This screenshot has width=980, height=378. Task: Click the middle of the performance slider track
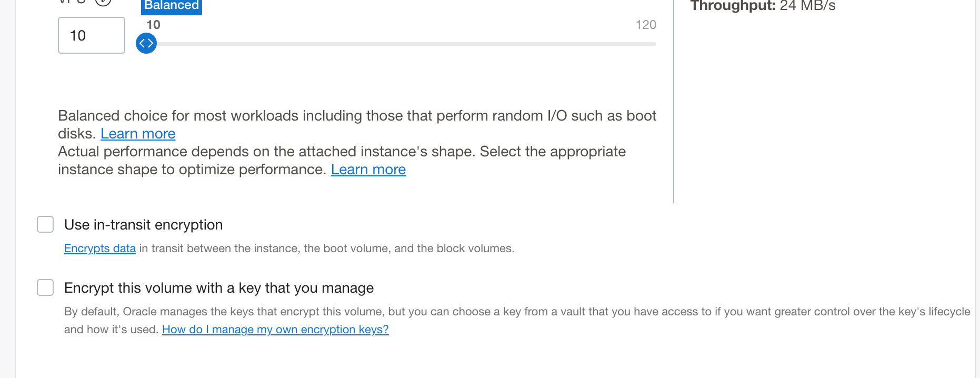click(x=401, y=44)
